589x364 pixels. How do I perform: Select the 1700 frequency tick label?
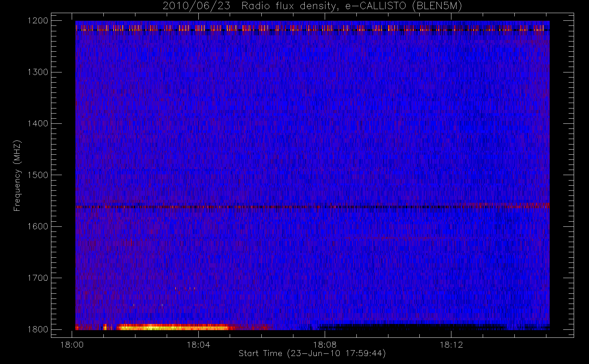(38, 278)
